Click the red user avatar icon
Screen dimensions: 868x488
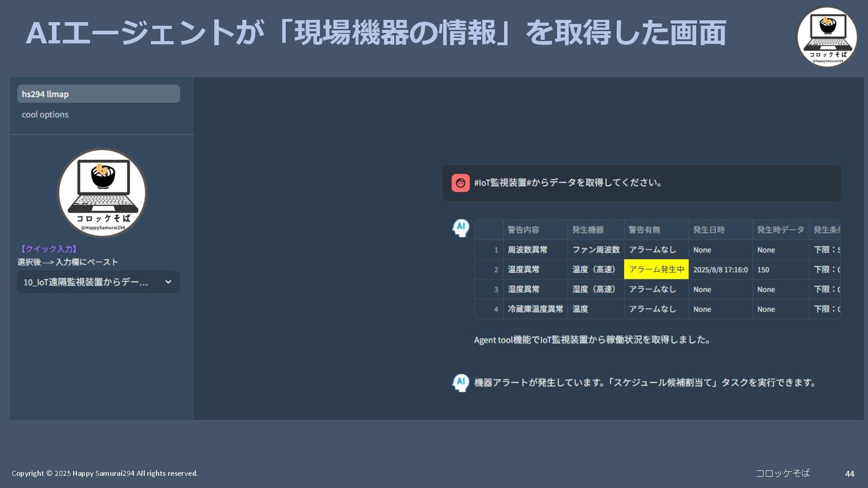pyautogui.click(x=460, y=183)
